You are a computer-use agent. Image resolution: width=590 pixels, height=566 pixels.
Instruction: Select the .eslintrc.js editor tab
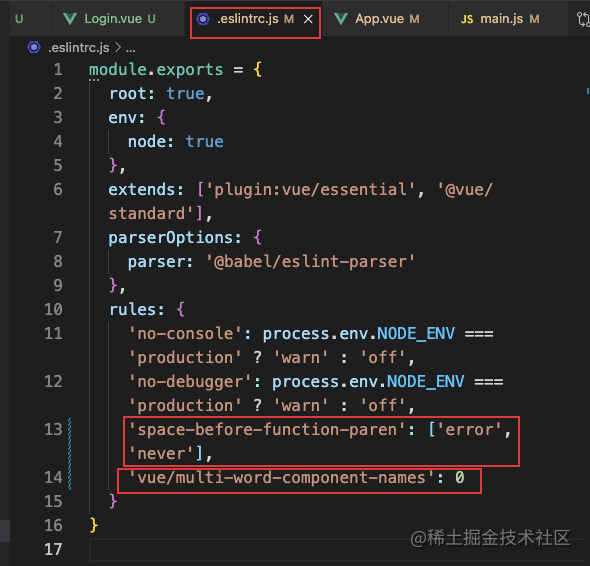(x=255, y=19)
